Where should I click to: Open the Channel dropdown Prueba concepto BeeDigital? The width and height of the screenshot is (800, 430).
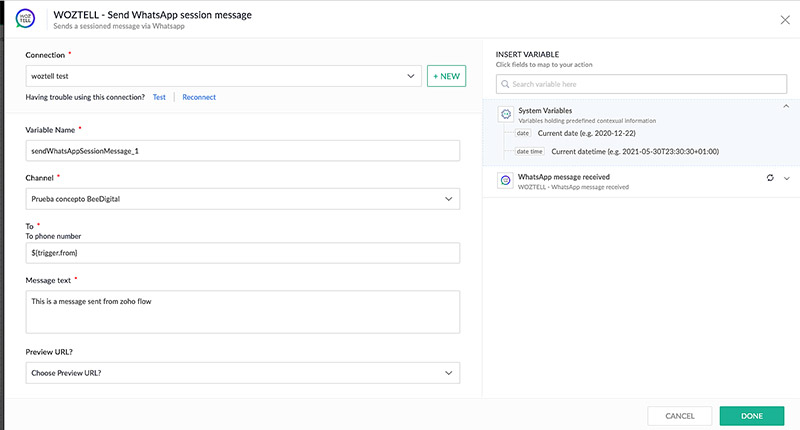click(243, 199)
